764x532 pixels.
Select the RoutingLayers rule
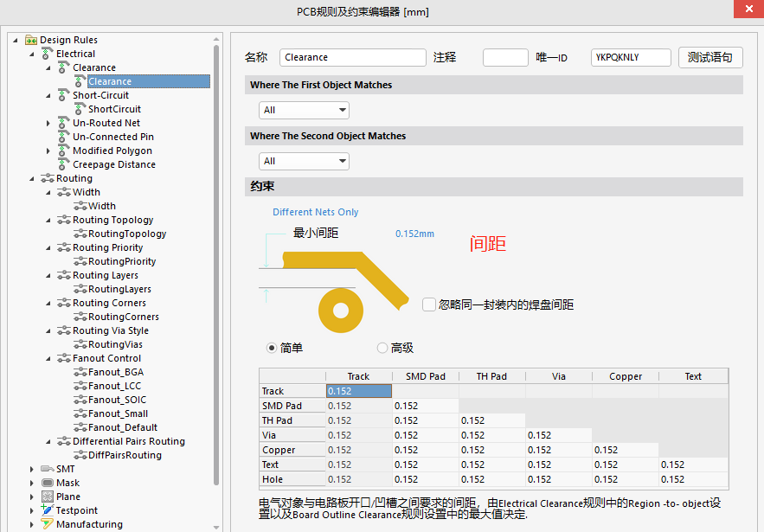(x=120, y=290)
